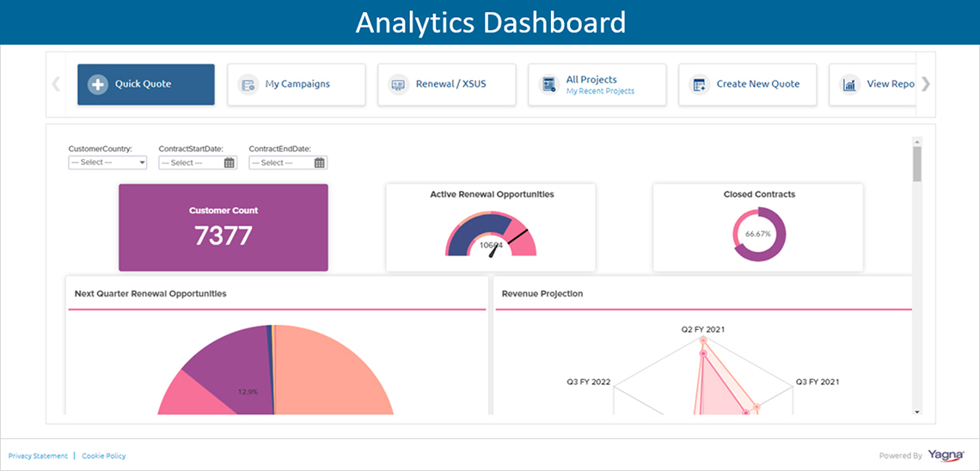Open the Cookie Policy link
The image size is (980, 471).
(104, 456)
